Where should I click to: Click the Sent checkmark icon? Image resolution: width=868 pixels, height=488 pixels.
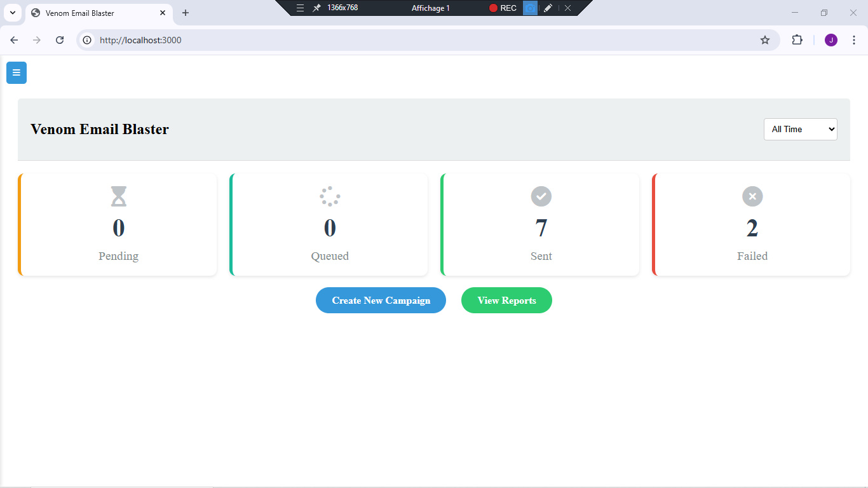[541, 196]
